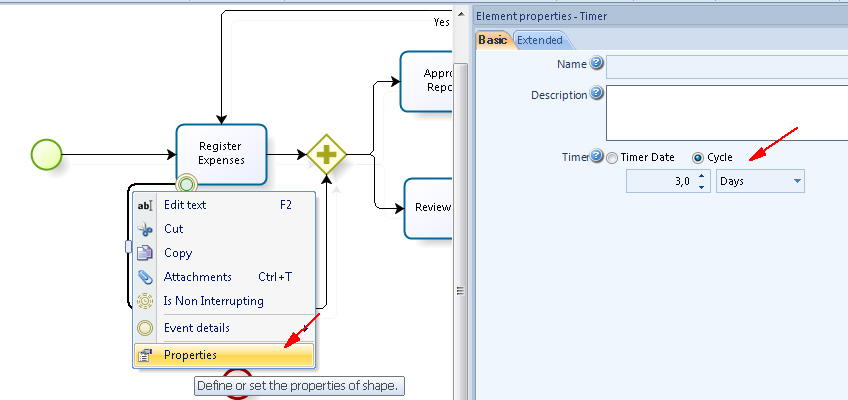The width and height of the screenshot is (848, 400).
Task: Toggle Is Non Interrupting option
Action: tap(224, 301)
